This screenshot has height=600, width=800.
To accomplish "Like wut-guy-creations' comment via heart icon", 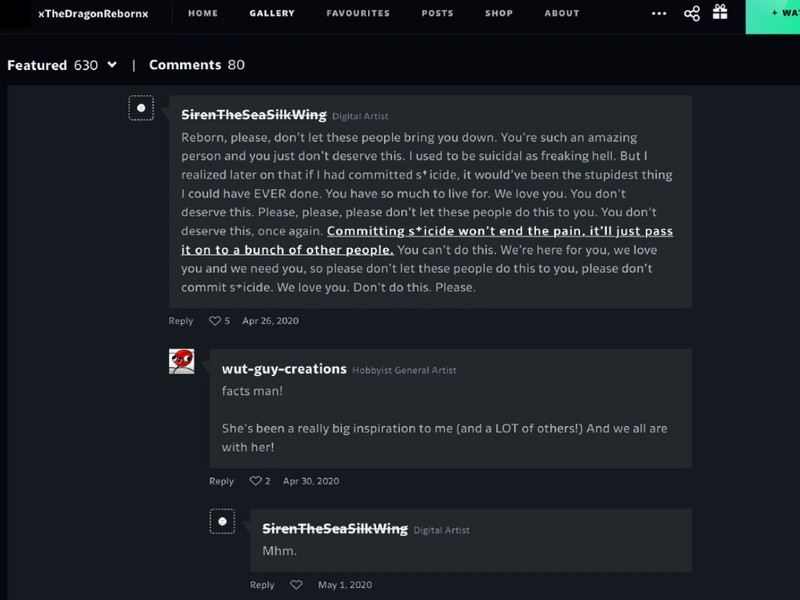I will (x=255, y=481).
